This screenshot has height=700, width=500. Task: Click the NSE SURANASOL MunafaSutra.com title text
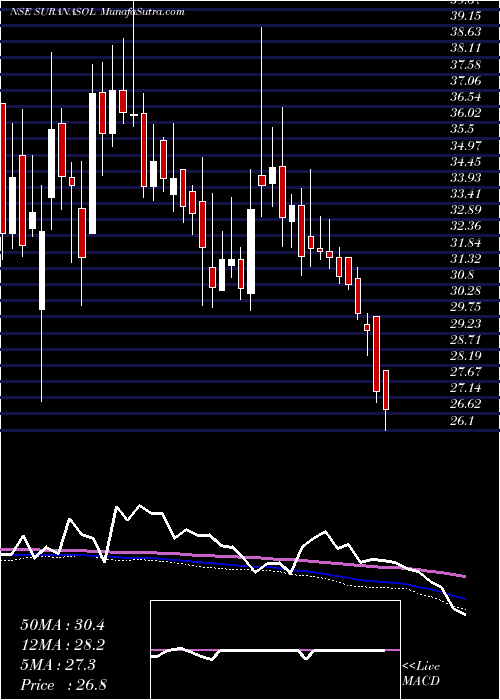click(97, 12)
